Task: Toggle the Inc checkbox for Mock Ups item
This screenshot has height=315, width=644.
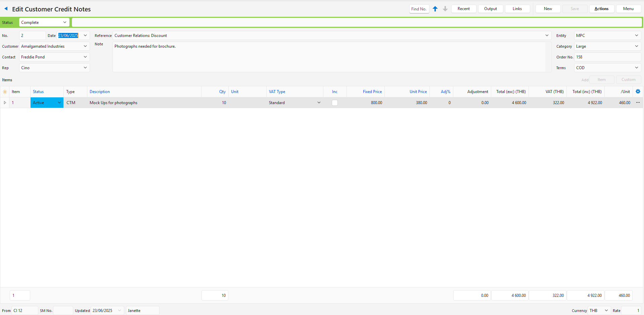Action: tap(335, 103)
